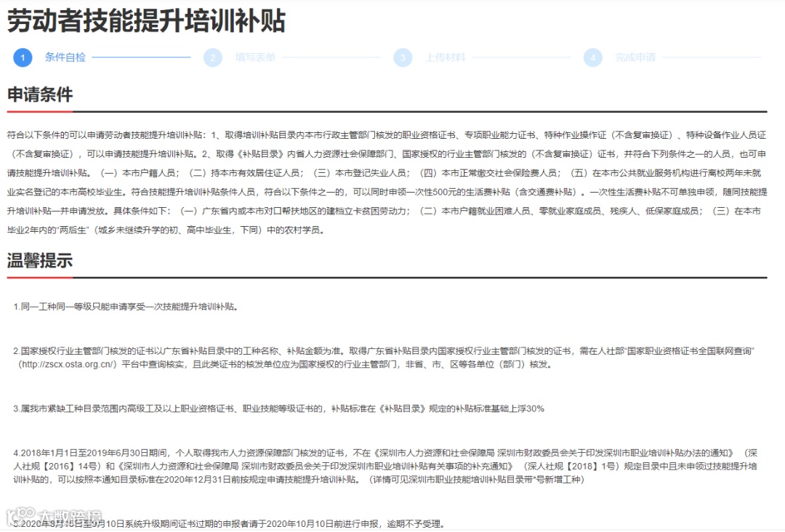Click the step 1 circle icon
This screenshot has height=532, width=785.
coord(23,57)
